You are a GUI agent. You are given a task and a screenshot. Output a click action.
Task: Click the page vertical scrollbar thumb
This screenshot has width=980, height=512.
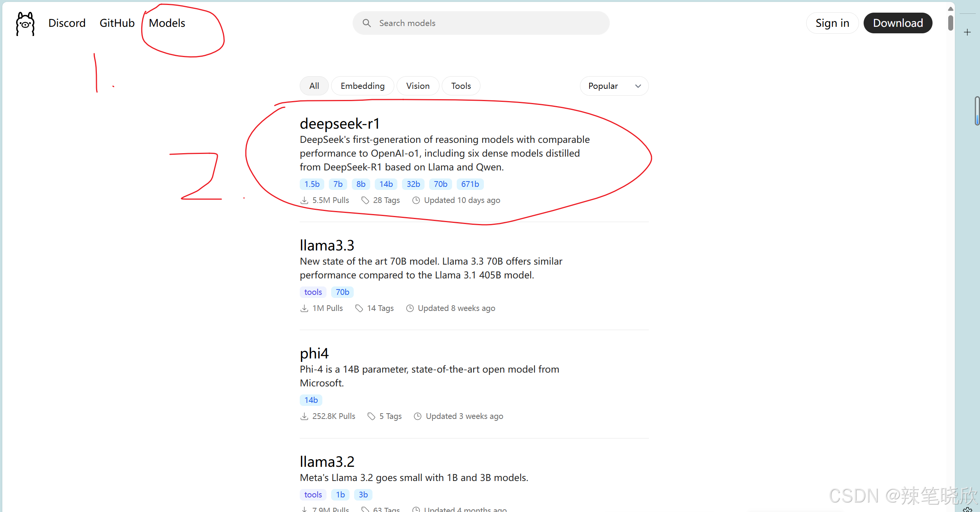pyautogui.click(x=951, y=23)
